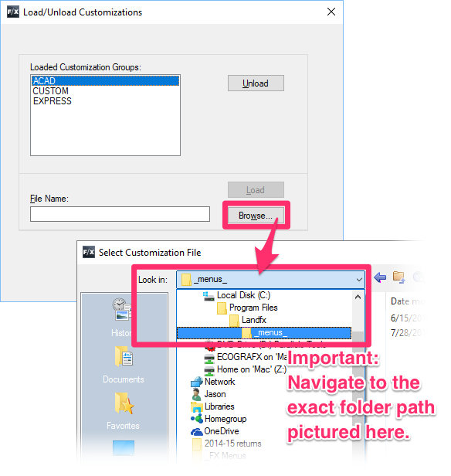Open the Look in dropdown arrow
This screenshot has height=476, width=451.
click(359, 279)
